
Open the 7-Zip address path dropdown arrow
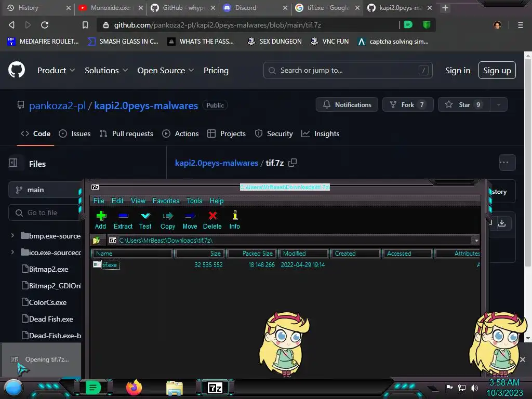tap(476, 241)
